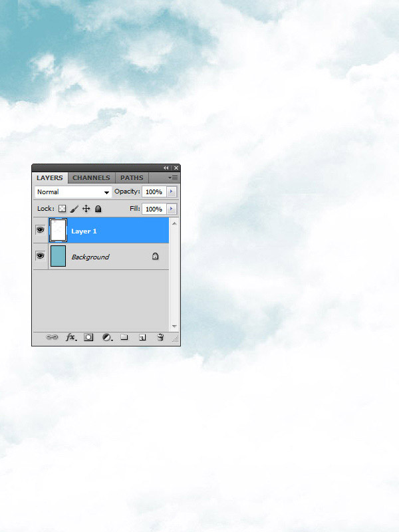Toggle lock position for the layer
This screenshot has width=399, height=532.
tap(86, 209)
